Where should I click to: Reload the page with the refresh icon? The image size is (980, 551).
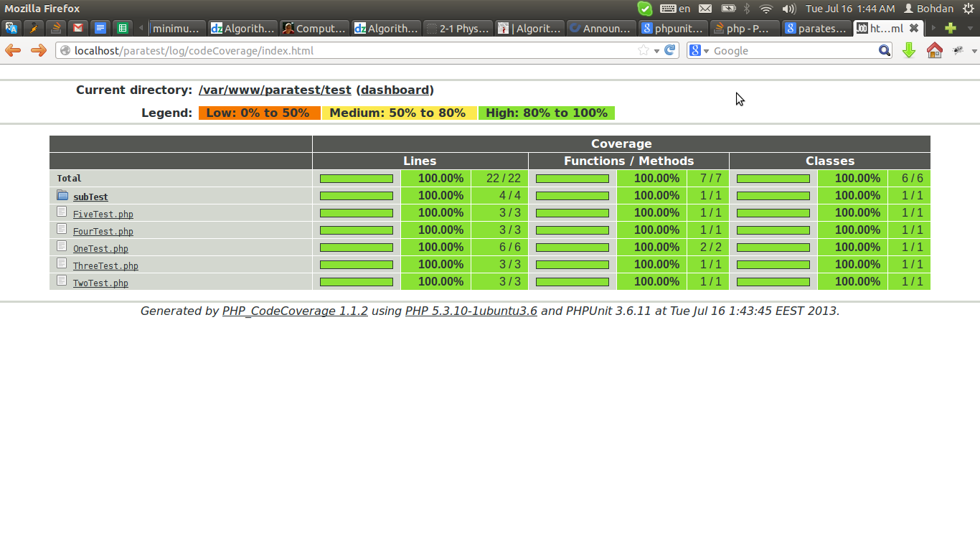click(670, 50)
